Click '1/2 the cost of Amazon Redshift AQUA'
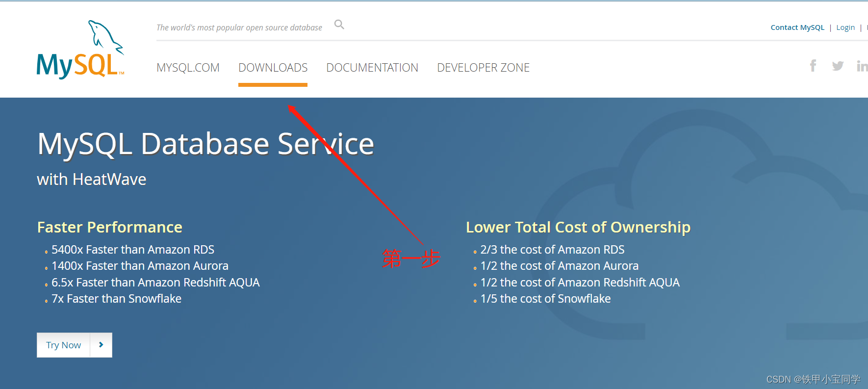 (580, 283)
